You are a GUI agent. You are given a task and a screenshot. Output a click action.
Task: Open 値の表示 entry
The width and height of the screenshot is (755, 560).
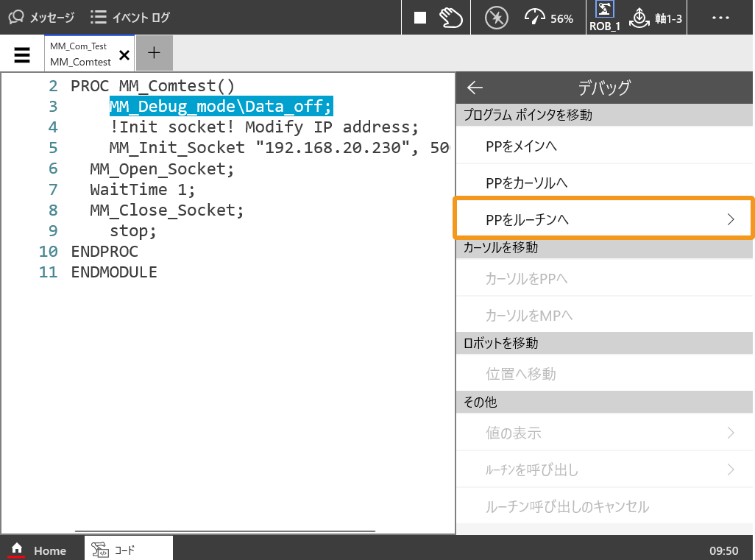click(x=604, y=433)
